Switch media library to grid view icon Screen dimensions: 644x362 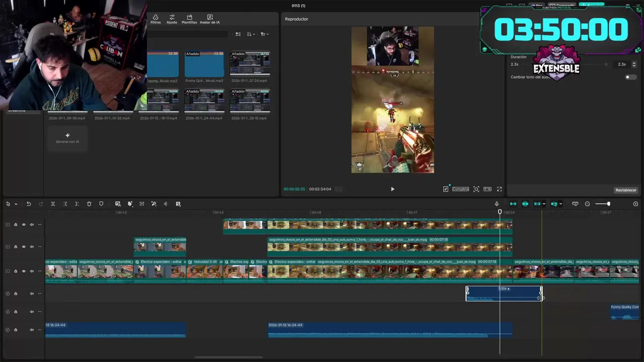coord(238,34)
